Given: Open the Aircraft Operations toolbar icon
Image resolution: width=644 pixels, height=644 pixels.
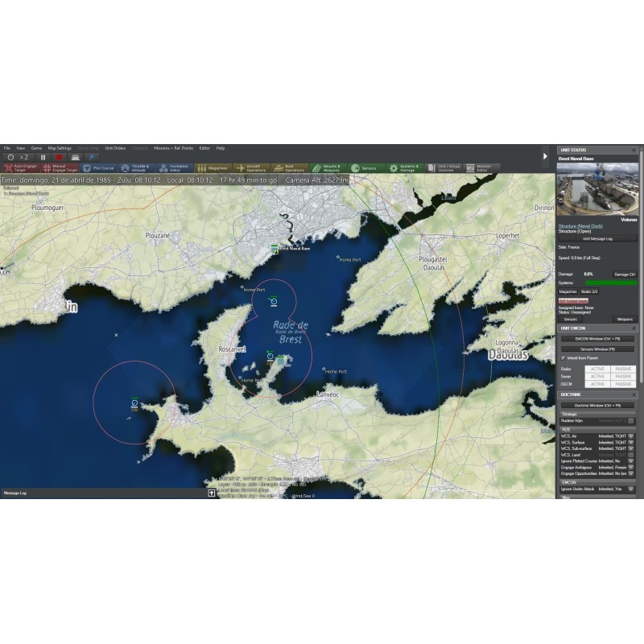Looking at the screenshot, I should click(x=250, y=168).
